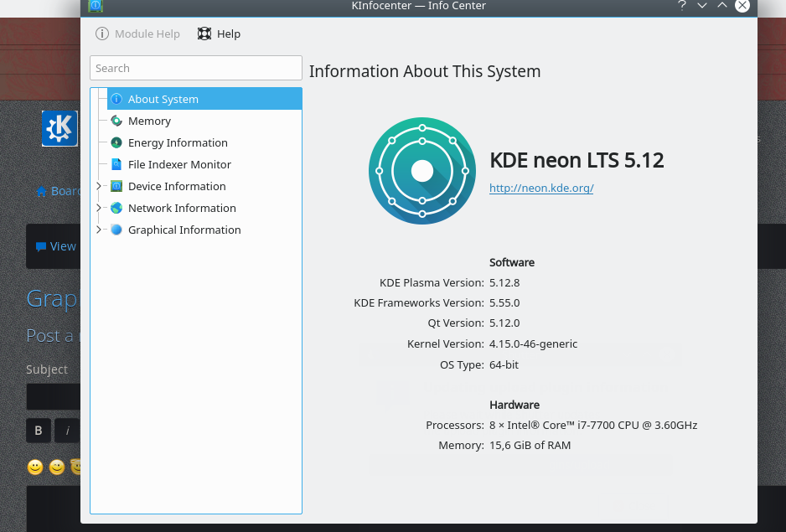
Task: Maximize the Info Center window
Action: click(722, 5)
